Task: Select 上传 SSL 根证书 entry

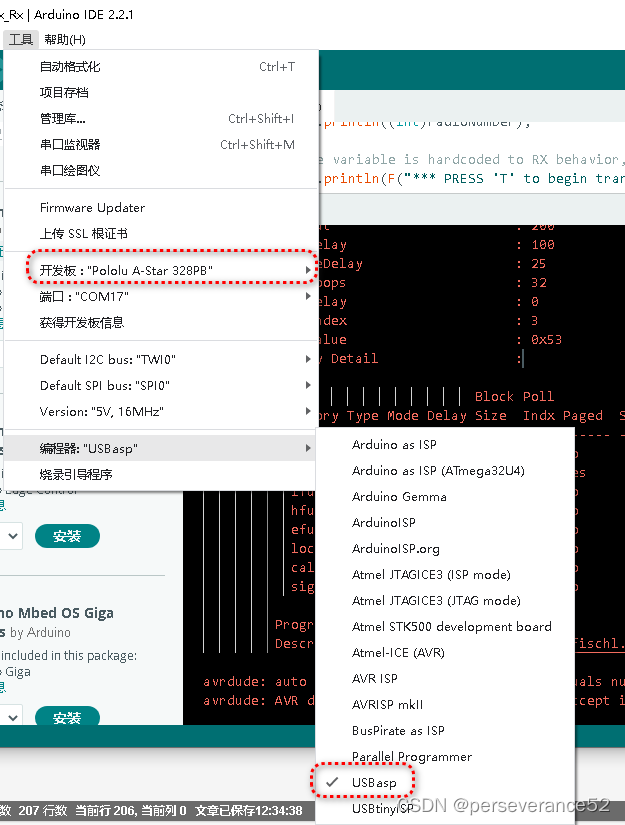Action: [x=161, y=234]
